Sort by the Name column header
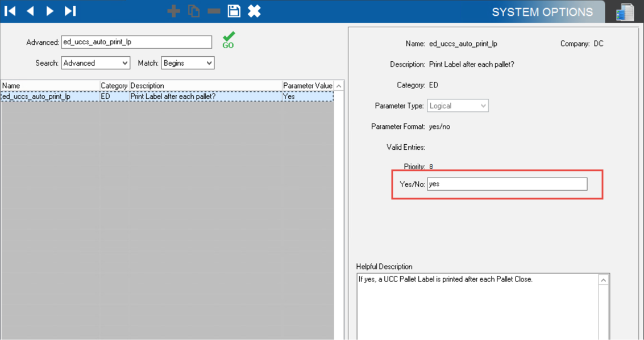The image size is (644, 340). point(50,86)
